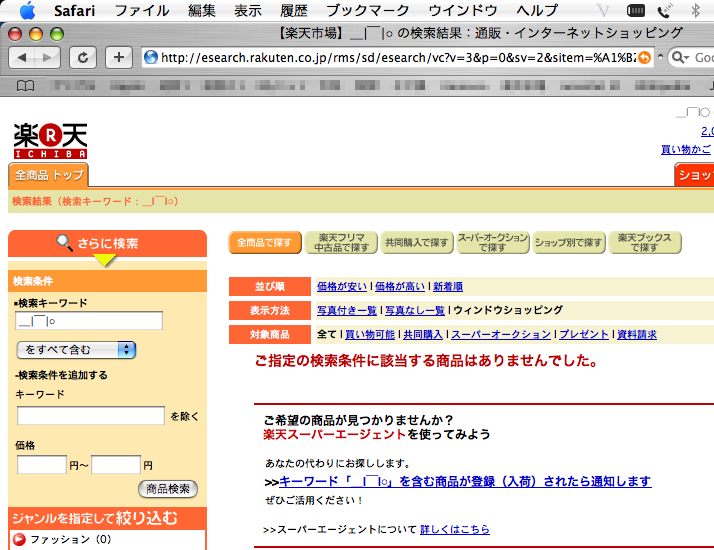Filter by 資料請求 link
The width and height of the screenshot is (714, 550).
tap(637, 335)
